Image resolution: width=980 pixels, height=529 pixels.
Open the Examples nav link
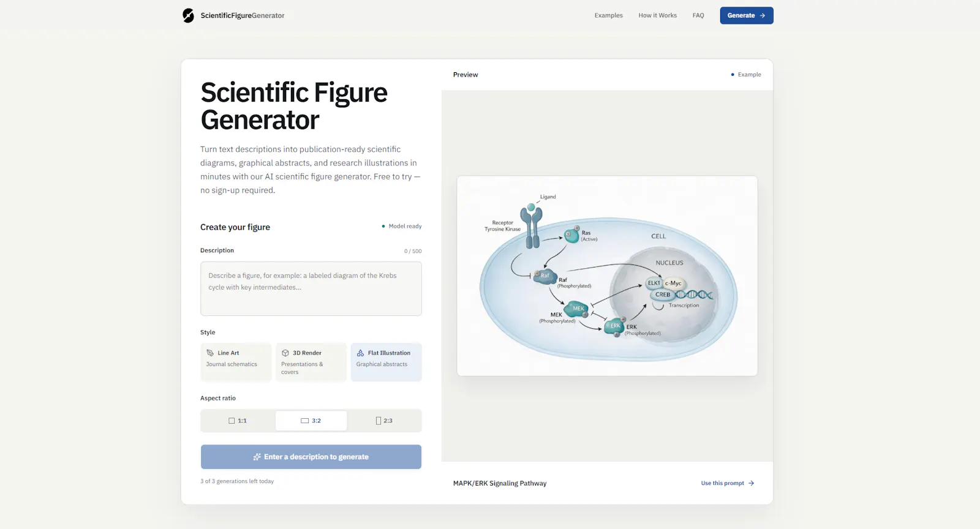click(x=608, y=15)
